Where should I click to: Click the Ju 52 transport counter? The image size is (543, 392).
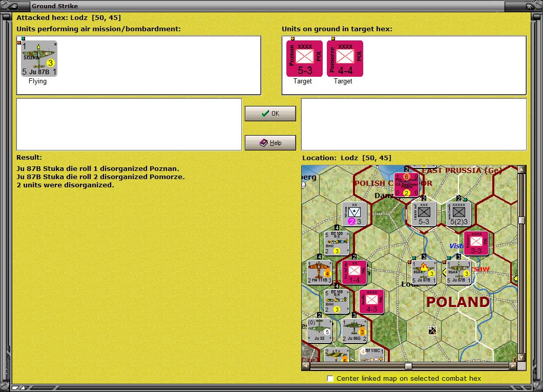(x=320, y=331)
